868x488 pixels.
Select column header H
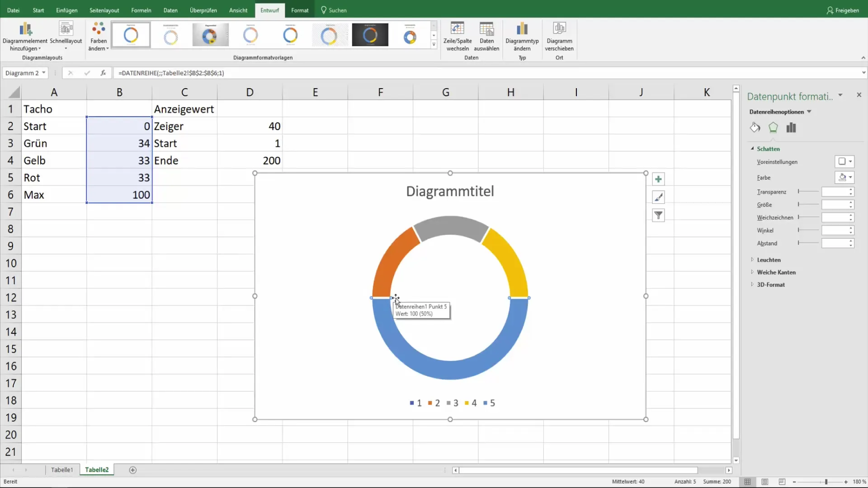click(511, 93)
